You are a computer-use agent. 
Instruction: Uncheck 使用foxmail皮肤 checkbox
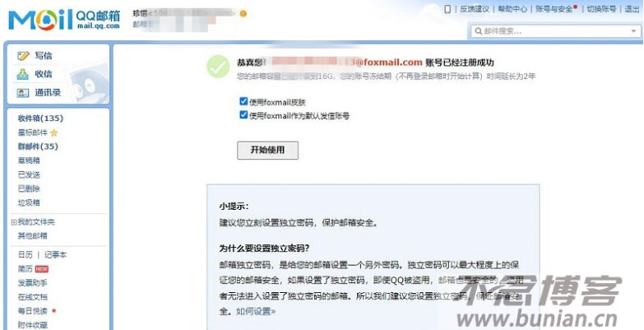(243, 101)
